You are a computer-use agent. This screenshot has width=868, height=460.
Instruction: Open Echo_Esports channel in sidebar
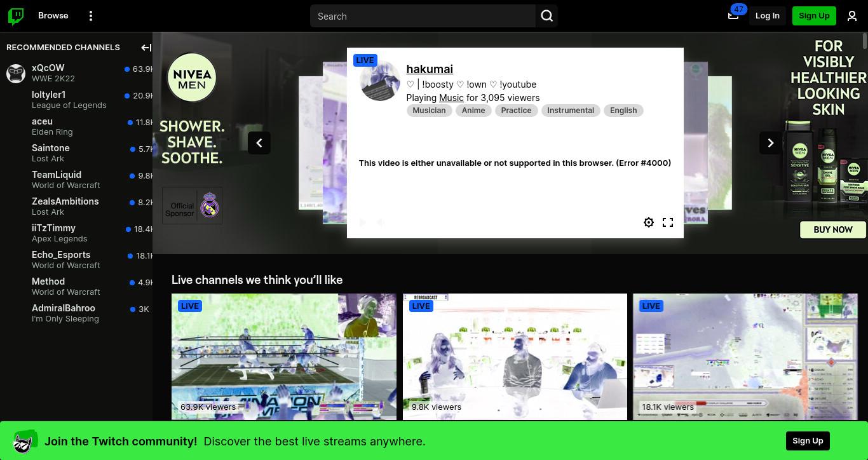point(76,260)
